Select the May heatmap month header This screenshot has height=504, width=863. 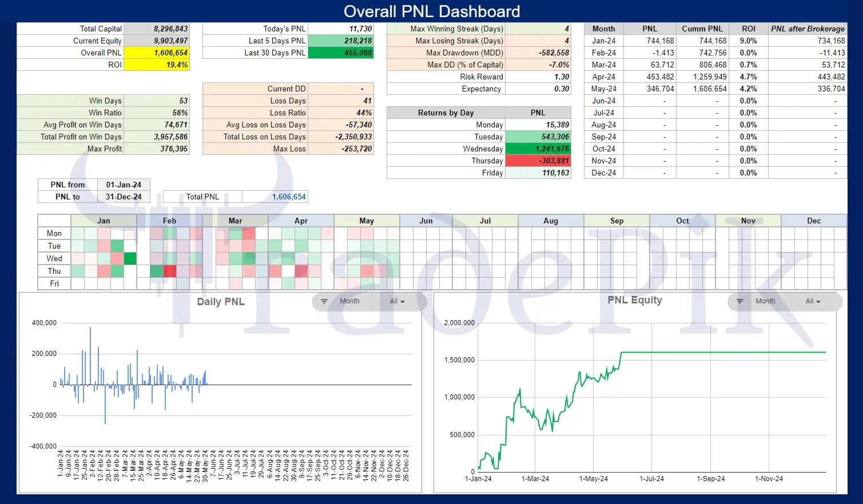[x=367, y=221]
